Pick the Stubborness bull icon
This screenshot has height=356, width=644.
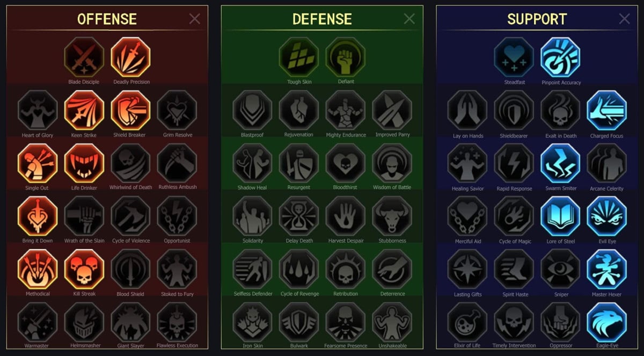392,216
